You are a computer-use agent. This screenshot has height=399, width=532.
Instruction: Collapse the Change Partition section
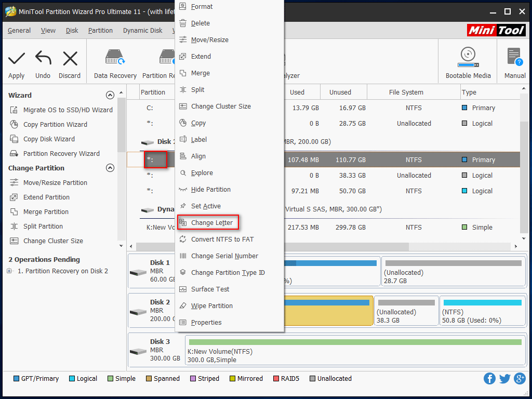[x=110, y=168]
